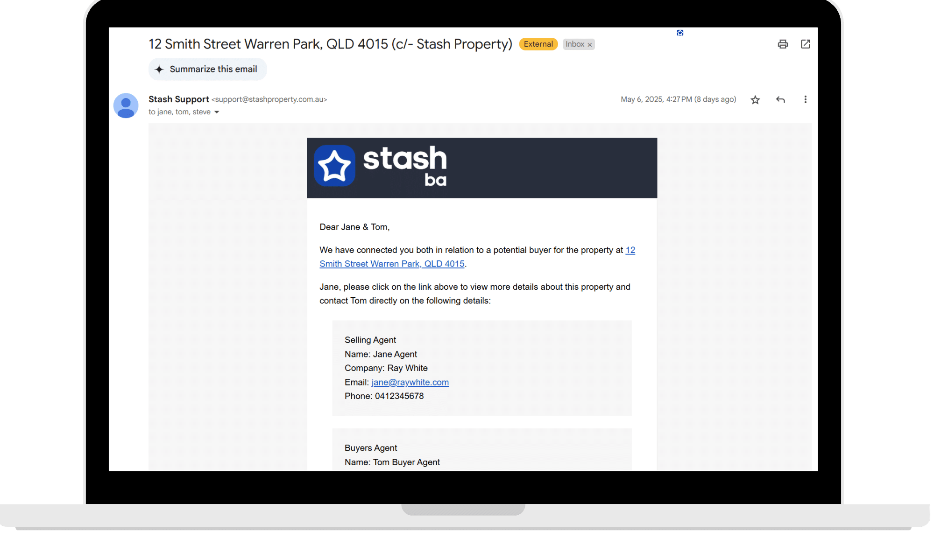Click jane@raywhite.com email link

(410, 382)
